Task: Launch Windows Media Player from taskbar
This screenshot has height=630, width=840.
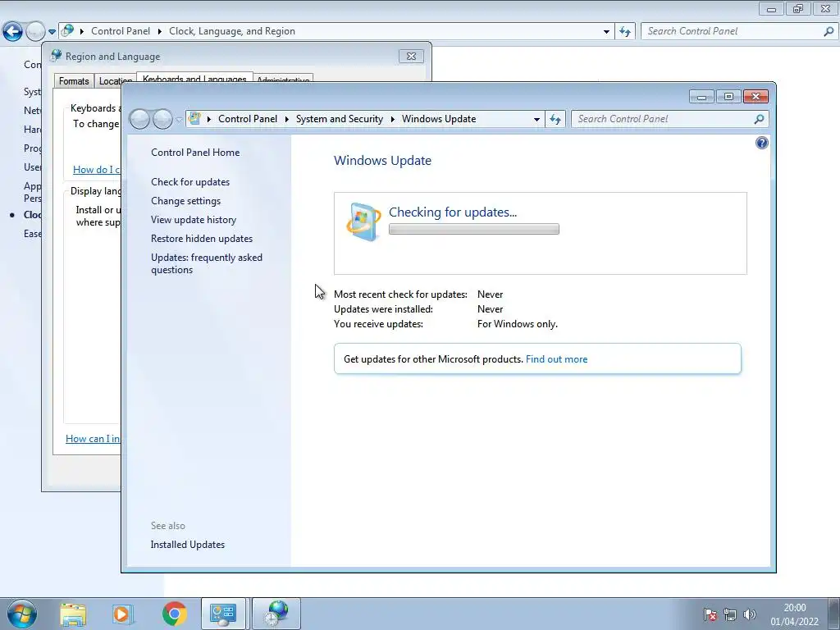Action: pos(123,614)
